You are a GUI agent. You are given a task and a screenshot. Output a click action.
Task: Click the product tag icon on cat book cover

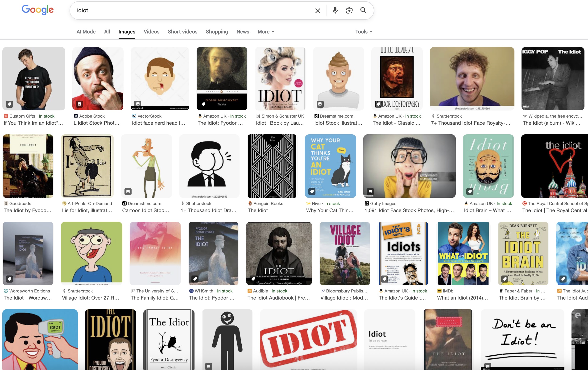coord(312,191)
